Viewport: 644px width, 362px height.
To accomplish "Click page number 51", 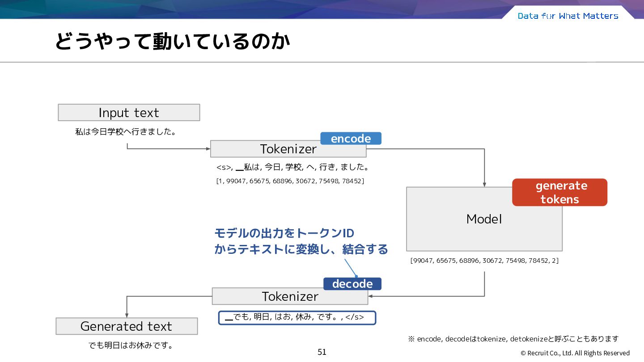I will pos(322,352).
